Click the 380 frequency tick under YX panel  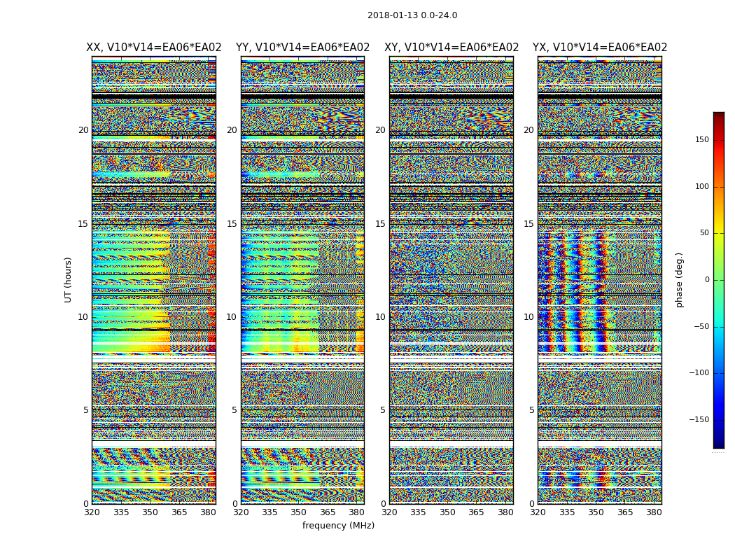coord(654,512)
